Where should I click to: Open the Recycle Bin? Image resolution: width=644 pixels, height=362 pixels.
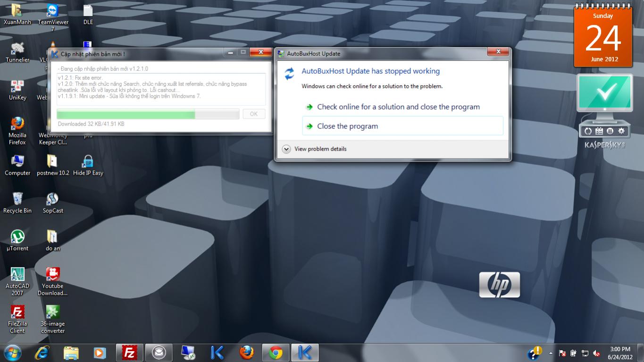17,200
